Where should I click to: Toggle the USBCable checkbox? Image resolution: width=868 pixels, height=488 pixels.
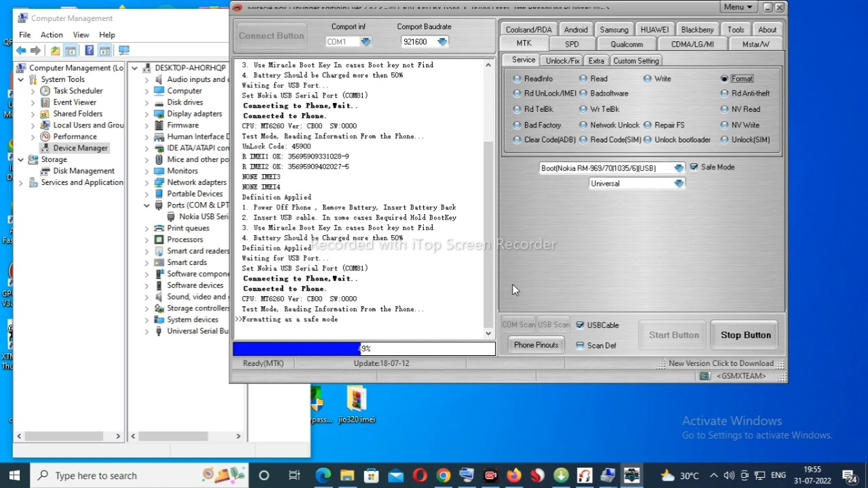pyautogui.click(x=580, y=325)
